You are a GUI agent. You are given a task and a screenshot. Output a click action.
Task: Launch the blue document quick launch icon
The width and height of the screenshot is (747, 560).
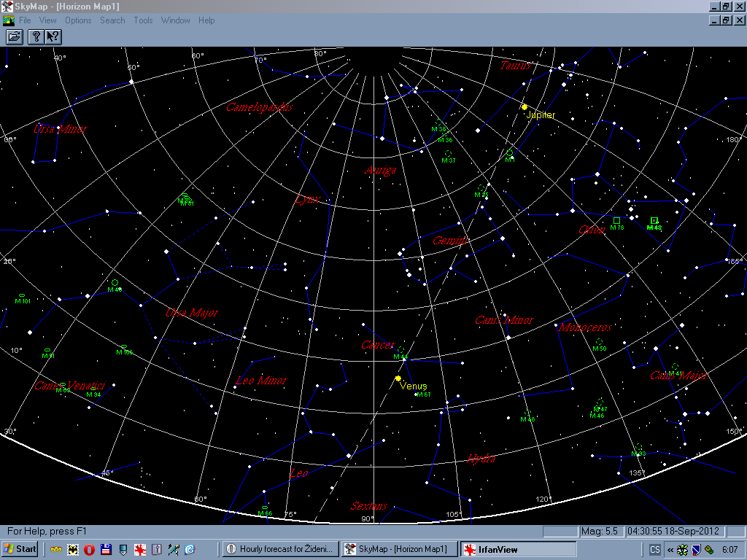pyautogui.click(x=190, y=550)
